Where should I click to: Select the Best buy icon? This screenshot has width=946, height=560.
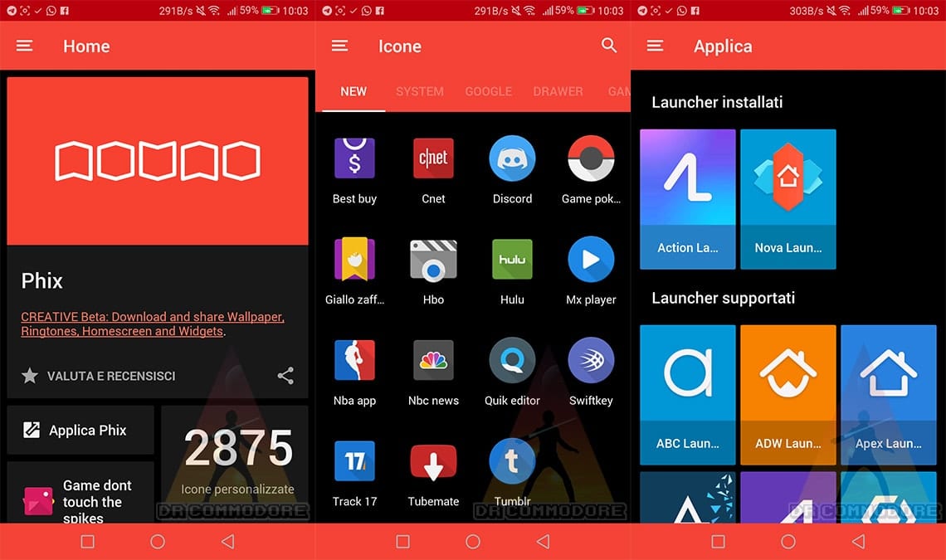(355, 158)
